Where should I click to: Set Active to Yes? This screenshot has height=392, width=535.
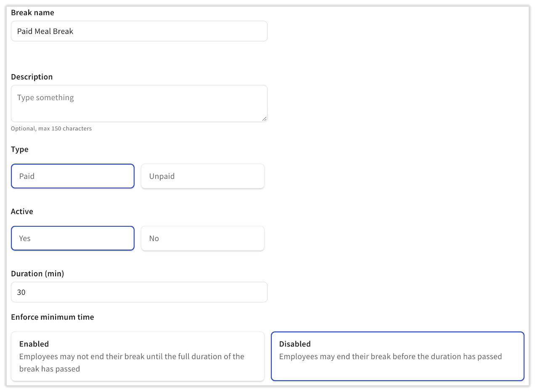73,238
